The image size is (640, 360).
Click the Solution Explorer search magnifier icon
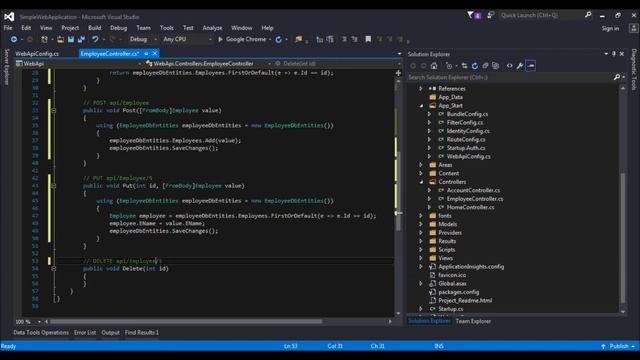point(617,77)
